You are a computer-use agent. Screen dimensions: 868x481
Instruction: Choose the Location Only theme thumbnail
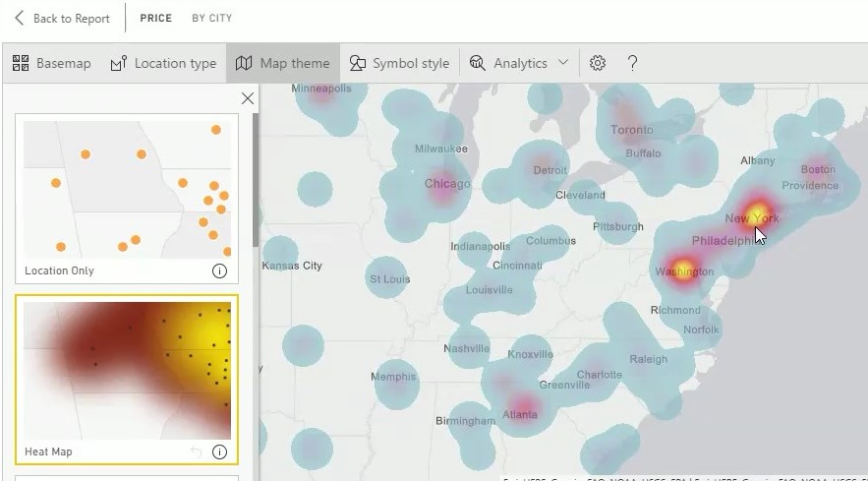pos(126,190)
